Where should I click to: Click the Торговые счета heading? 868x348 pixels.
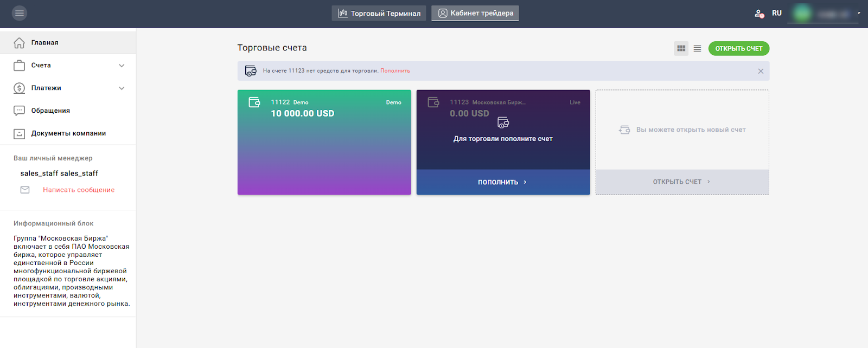[272, 48]
